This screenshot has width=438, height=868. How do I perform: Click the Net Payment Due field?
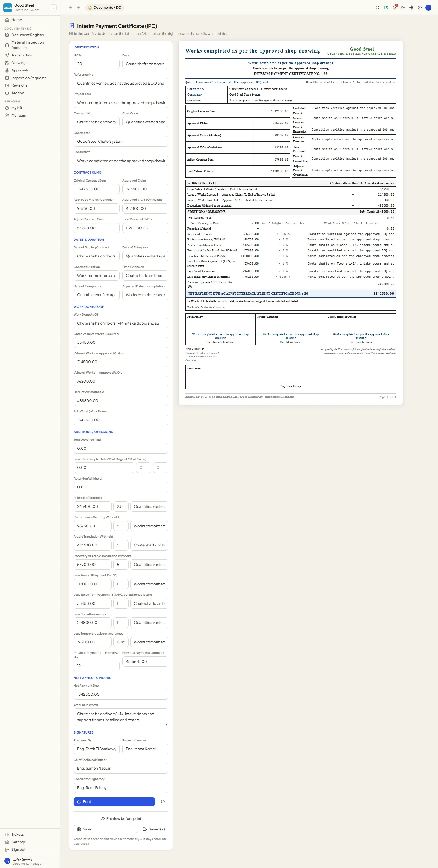tap(121, 694)
